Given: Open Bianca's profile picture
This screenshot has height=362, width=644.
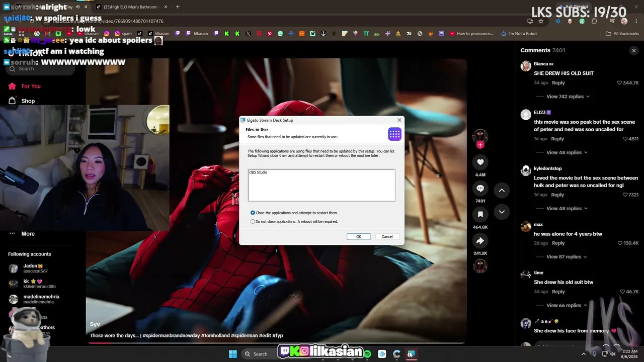Looking at the screenshot, I should [x=526, y=66].
